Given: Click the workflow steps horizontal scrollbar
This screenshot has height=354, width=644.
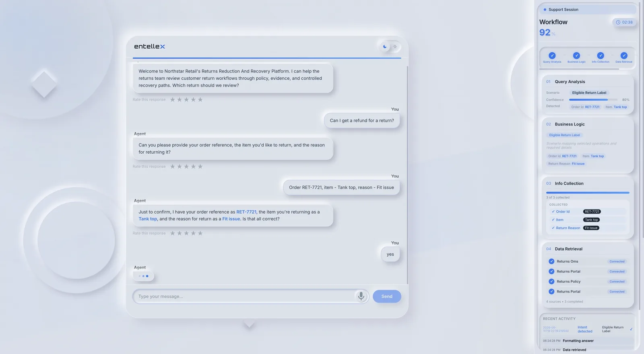Looking at the screenshot, I should [x=579, y=69].
